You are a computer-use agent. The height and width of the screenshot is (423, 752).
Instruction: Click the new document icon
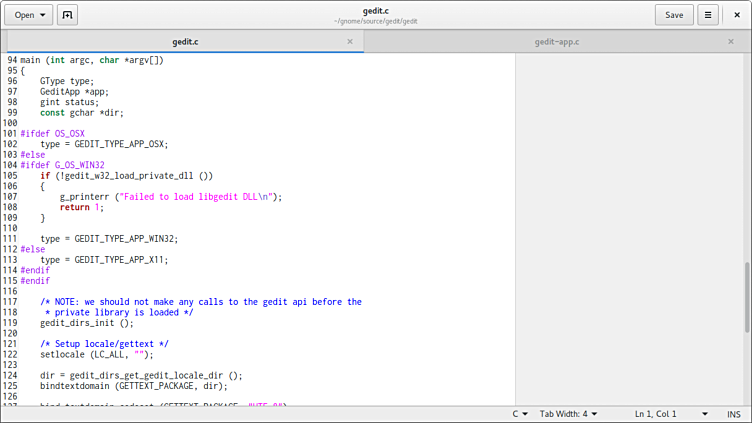68,15
